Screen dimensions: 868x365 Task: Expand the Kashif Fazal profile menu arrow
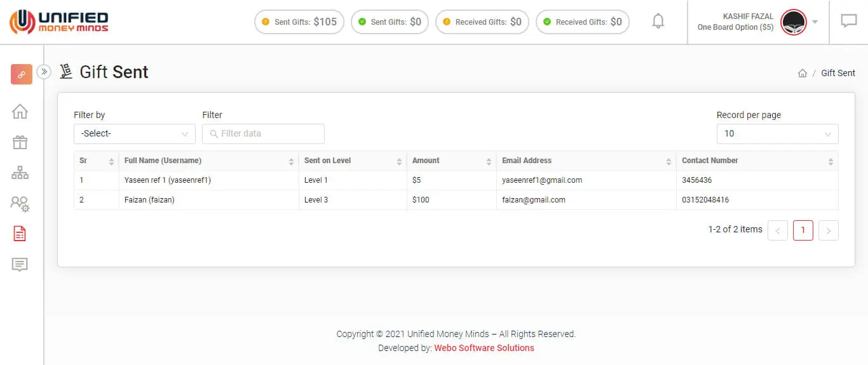815,22
